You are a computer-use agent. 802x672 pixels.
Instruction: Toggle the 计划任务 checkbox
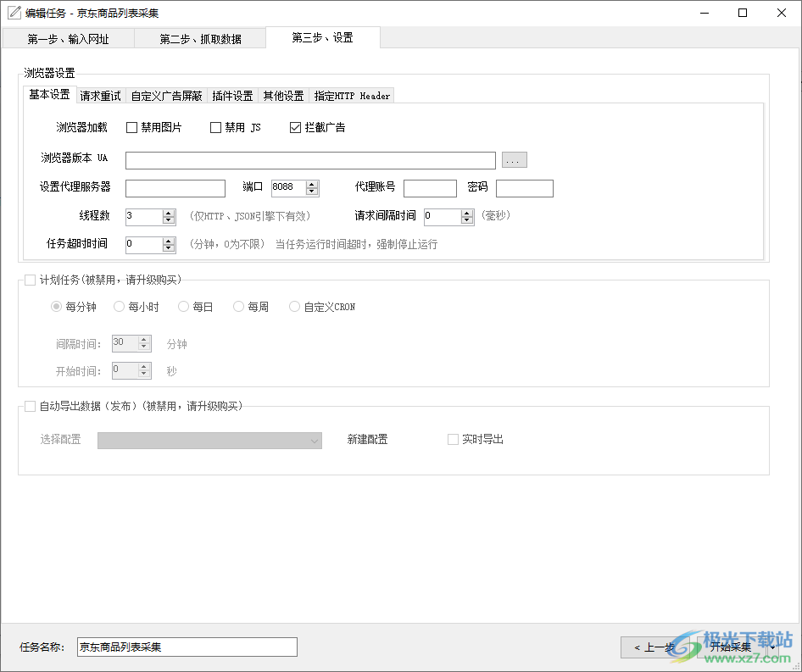pos(31,280)
